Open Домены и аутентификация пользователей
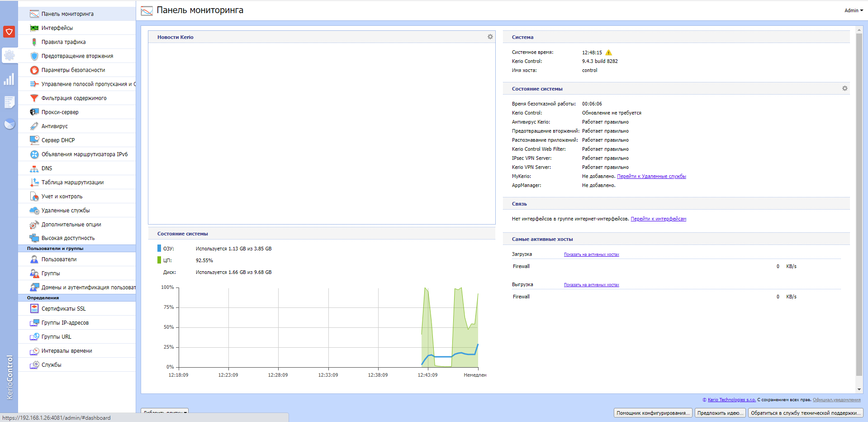The width and height of the screenshot is (868, 422). (77, 288)
